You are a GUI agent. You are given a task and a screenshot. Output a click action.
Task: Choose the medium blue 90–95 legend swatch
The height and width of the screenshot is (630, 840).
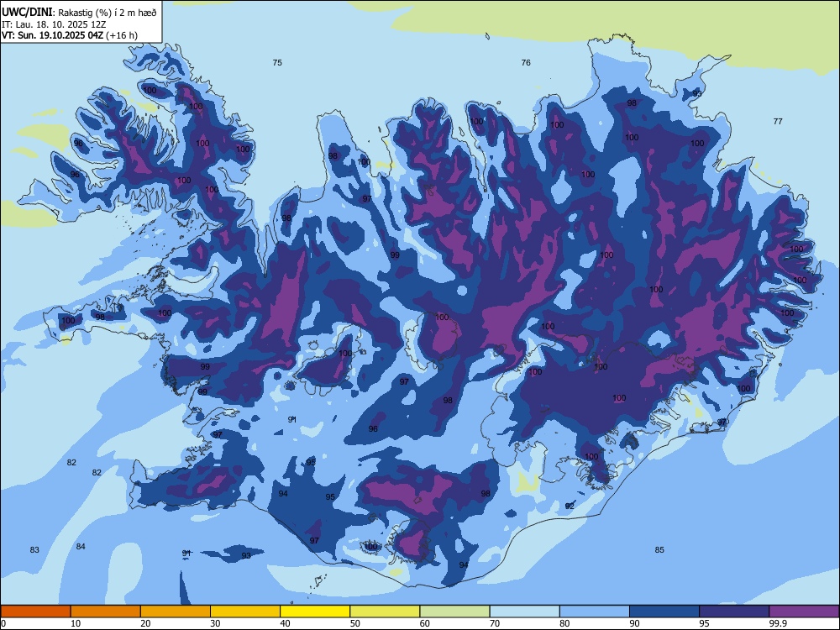664,612
